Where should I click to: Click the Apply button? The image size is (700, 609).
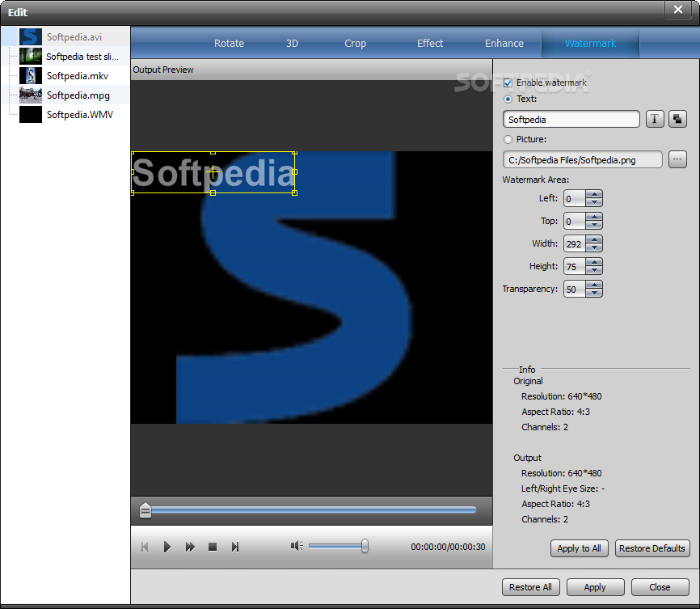pyautogui.click(x=595, y=587)
